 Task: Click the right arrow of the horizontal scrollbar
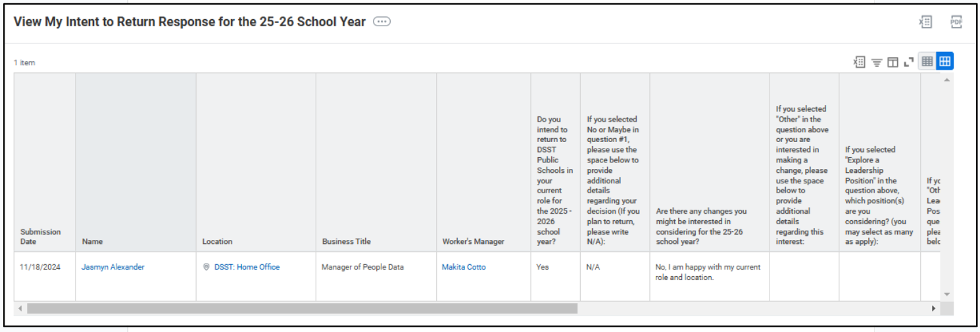tap(933, 308)
